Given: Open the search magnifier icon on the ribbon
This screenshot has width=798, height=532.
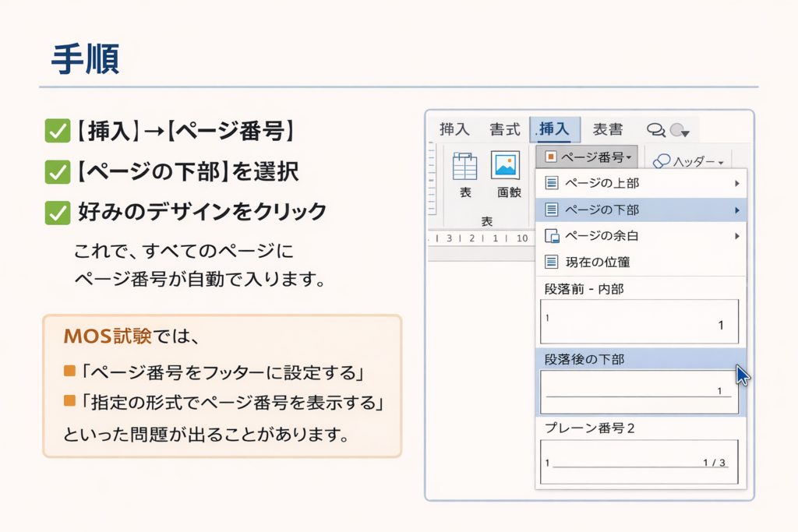Looking at the screenshot, I should pos(655,130).
